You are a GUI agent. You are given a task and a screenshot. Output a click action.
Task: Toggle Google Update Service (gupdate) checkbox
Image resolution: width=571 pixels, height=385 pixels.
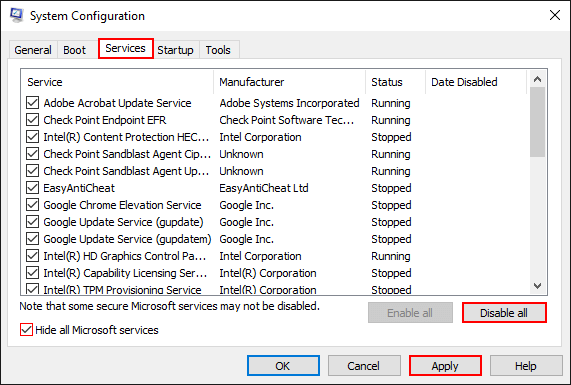pyautogui.click(x=32, y=222)
